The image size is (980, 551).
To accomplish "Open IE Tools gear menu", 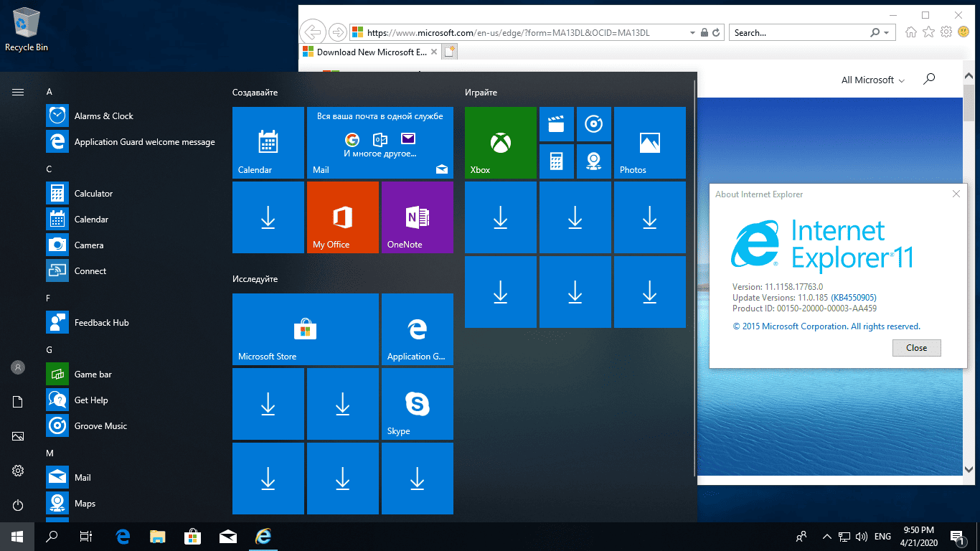I will pyautogui.click(x=946, y=32).
